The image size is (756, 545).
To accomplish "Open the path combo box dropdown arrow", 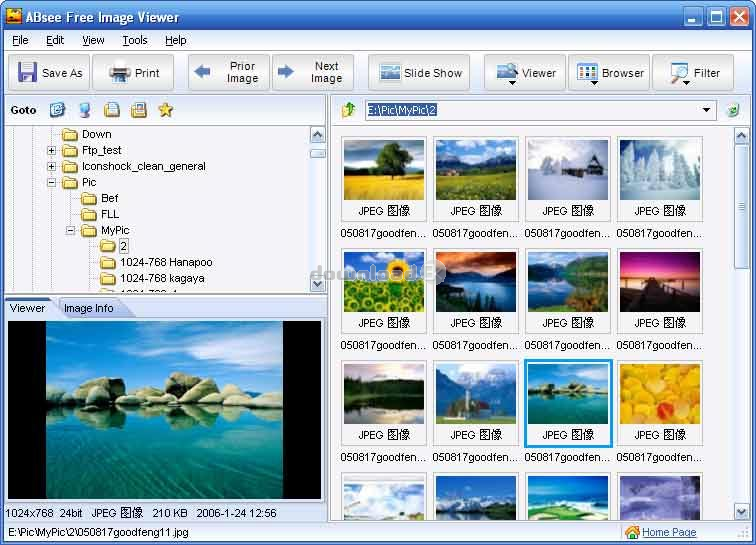I will [706, 110].
